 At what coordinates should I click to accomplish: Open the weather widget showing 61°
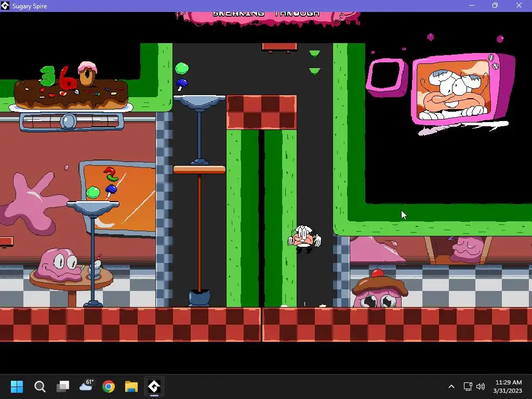(x=86, y=385)
